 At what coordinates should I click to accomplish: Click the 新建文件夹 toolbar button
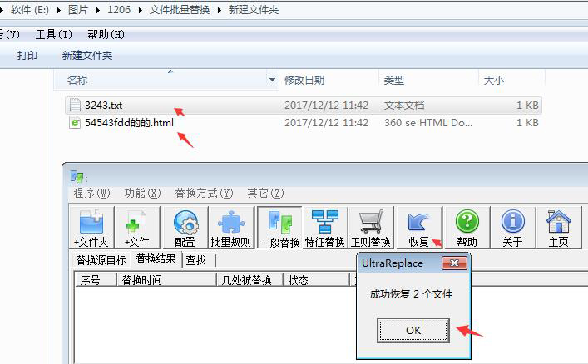[x=87, y=56]
